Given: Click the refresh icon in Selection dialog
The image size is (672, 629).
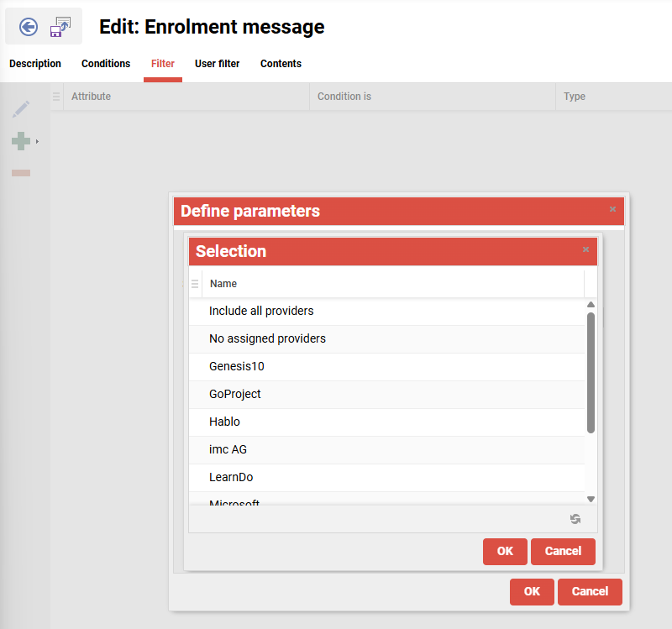Looking at the screenshot, I should (x=575, y=519).
